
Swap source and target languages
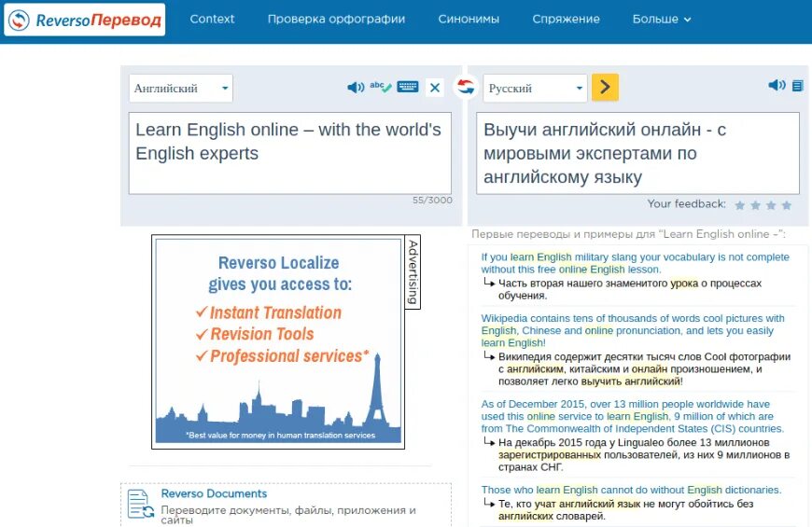(x=465, y=87)
